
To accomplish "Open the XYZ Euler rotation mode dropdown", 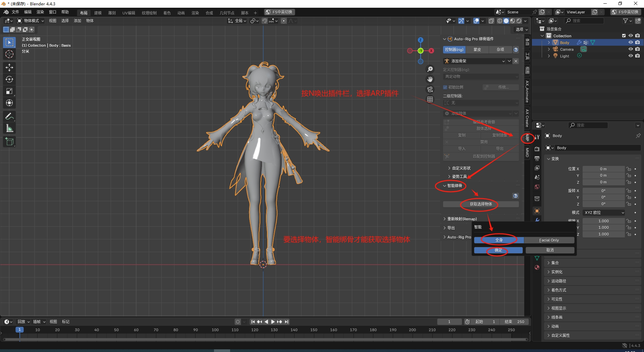I will point(604,213).
